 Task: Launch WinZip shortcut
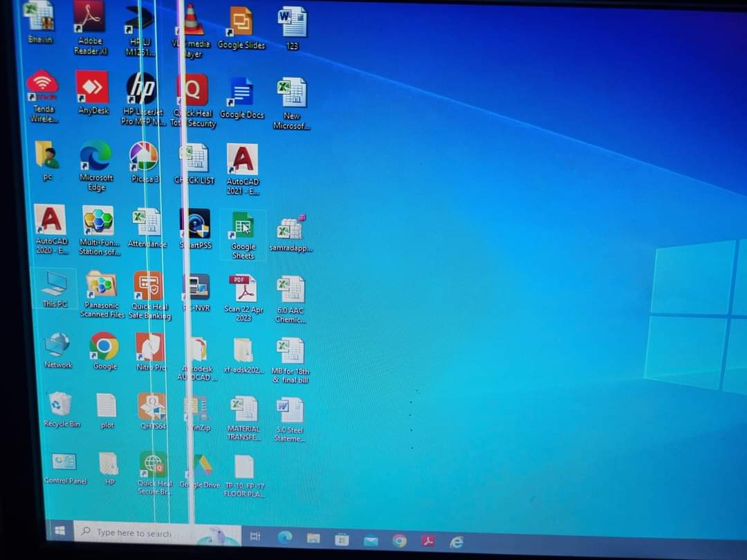[x=197, y=413]
